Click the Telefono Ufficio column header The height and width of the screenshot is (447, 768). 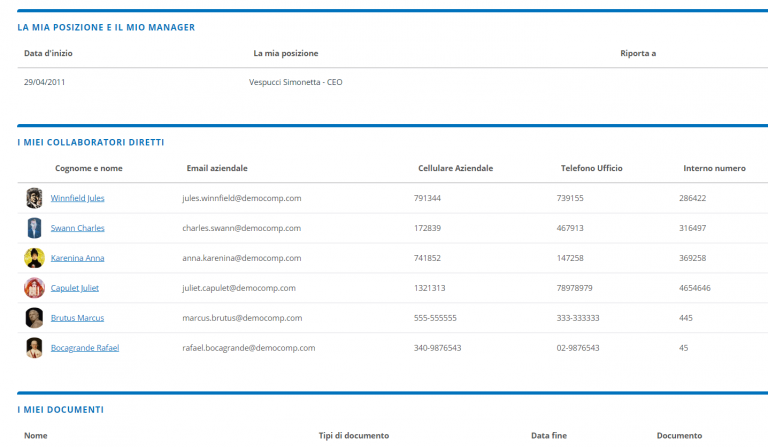click(591, 168)
